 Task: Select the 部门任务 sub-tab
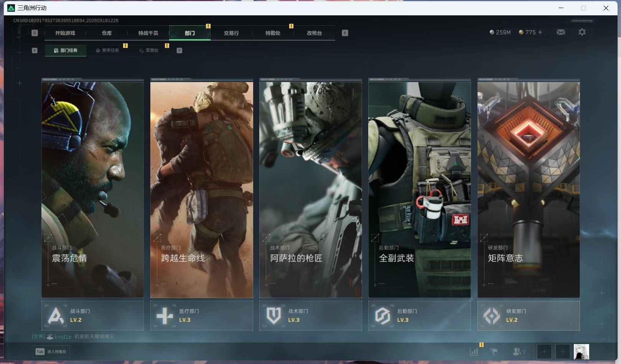(x=66, y=50)
